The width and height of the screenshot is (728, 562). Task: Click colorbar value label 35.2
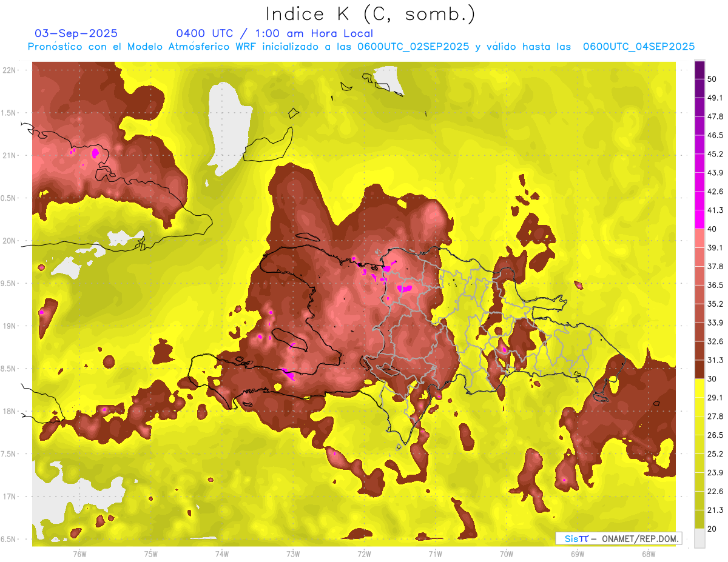tap(715, 304)
